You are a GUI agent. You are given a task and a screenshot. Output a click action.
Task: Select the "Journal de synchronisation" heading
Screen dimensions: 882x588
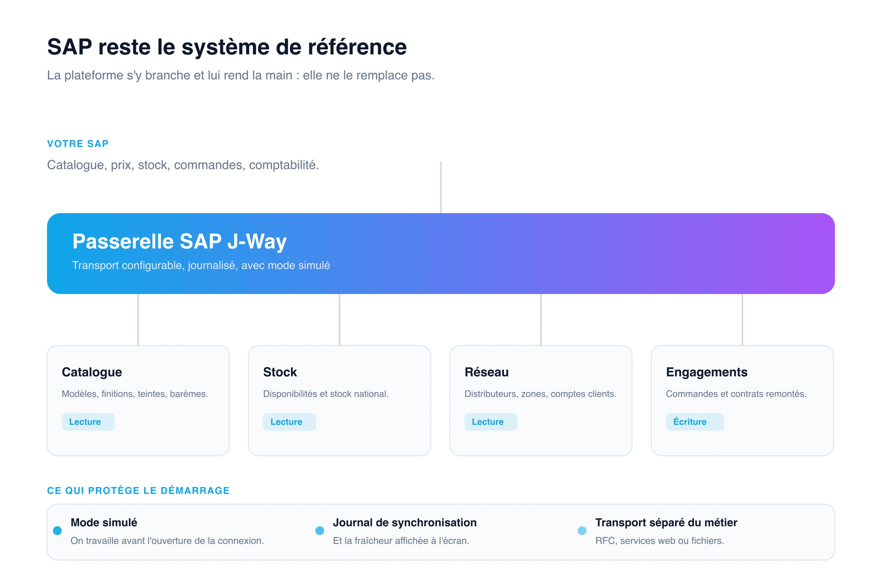pos(405,523)
